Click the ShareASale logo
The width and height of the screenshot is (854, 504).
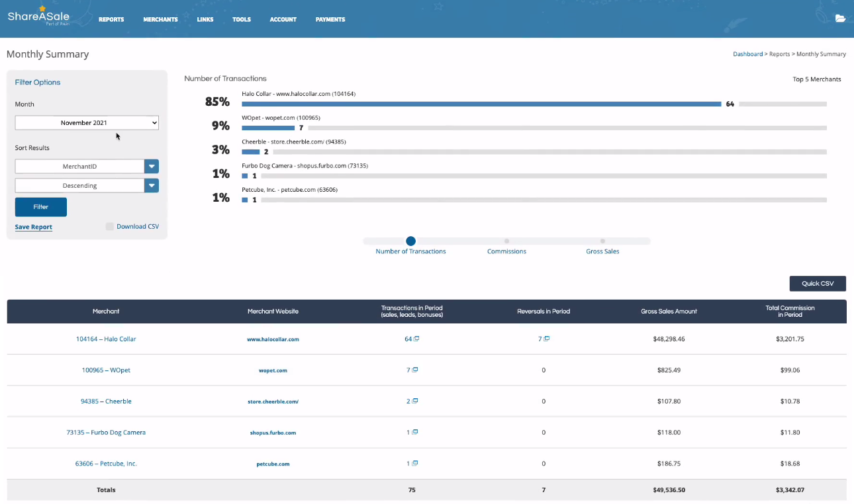click(x=38, y=16)
